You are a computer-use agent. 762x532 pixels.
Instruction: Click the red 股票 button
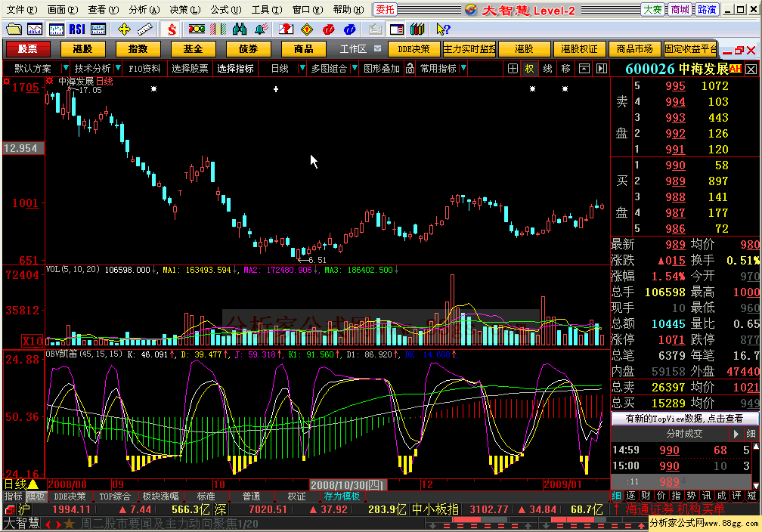tap(28, 49)
